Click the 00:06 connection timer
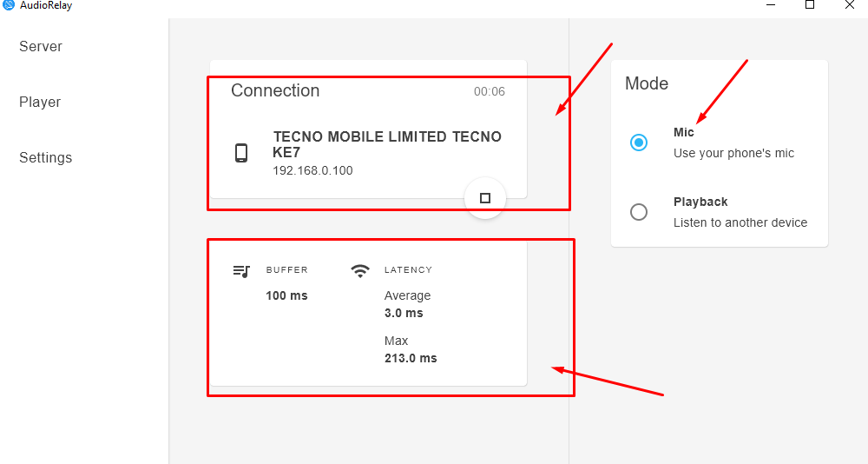This screenshot has width=868, height=464. point(489,91)
